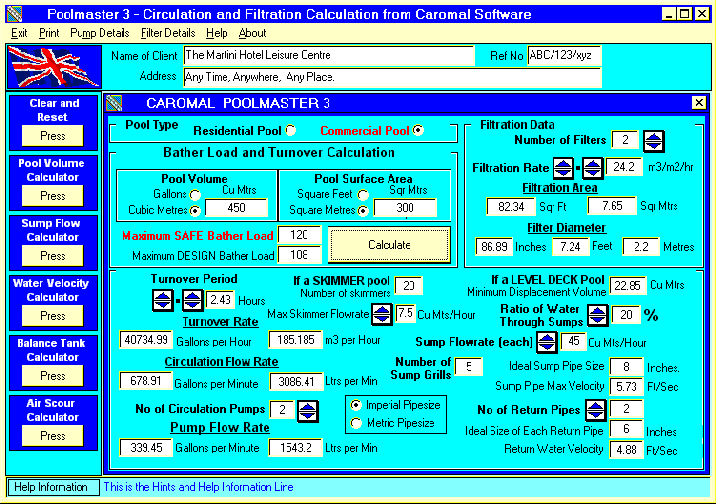Click the Number of skimmers field
The image size is (716, 504).
(x=409, y=286)
